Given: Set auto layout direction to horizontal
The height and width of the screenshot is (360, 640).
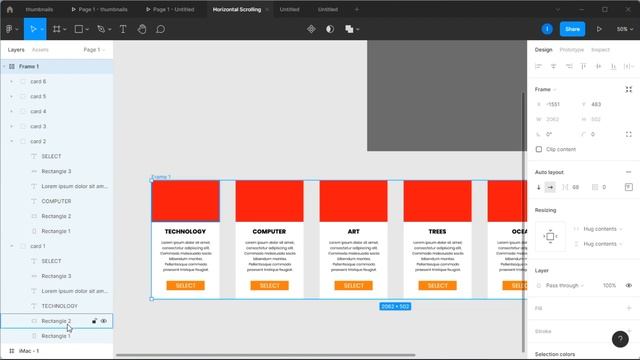Looking at the screenshot, I should (x=550, y=187).
